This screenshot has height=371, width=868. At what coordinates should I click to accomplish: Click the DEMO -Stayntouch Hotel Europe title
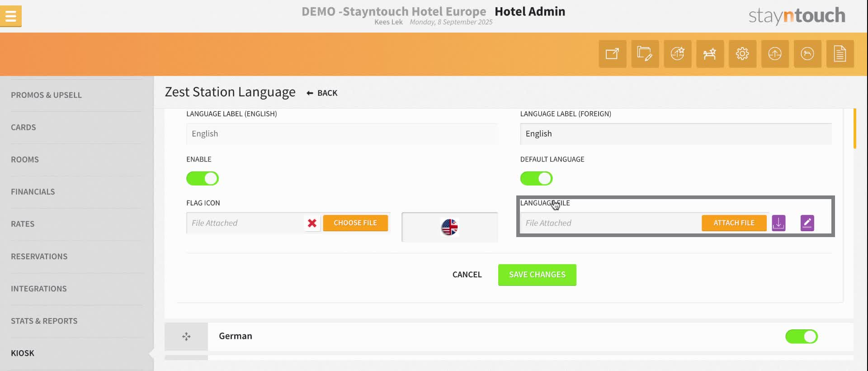[x=394, y=11]
